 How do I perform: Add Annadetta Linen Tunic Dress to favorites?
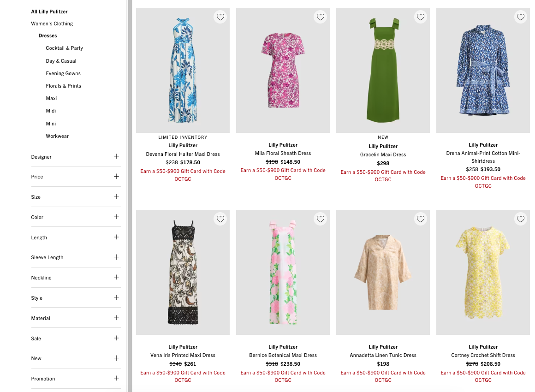point(421,219)
